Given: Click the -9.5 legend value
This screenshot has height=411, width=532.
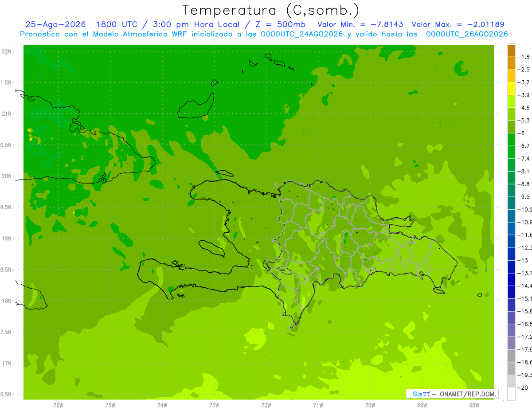Looking at the screenshot, I should [x=524, y=197].
